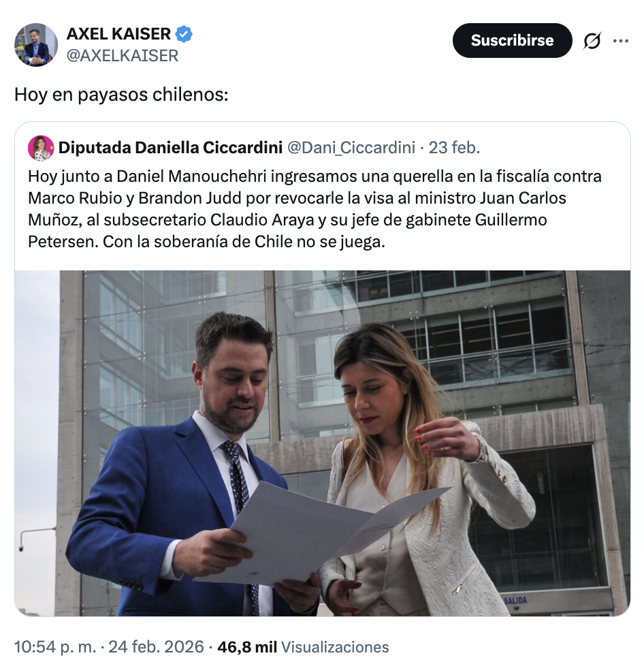Click the 46,8 mil Visualizaciones count

coord(303,647)
